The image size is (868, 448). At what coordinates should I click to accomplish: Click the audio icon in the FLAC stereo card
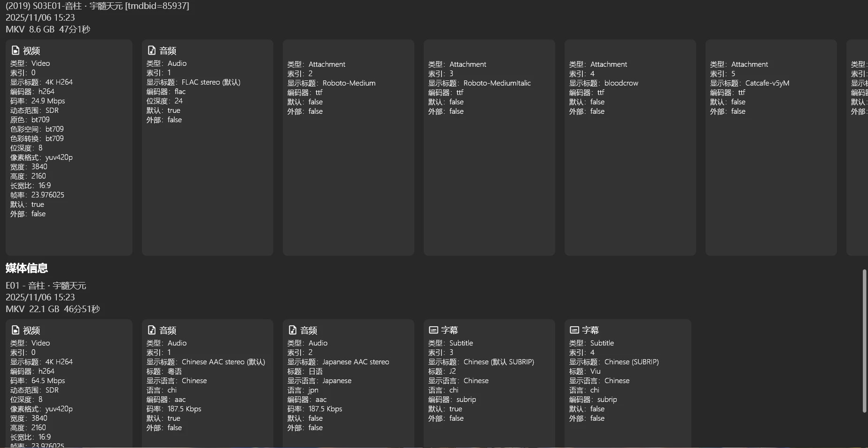click(x=151, y=50)
